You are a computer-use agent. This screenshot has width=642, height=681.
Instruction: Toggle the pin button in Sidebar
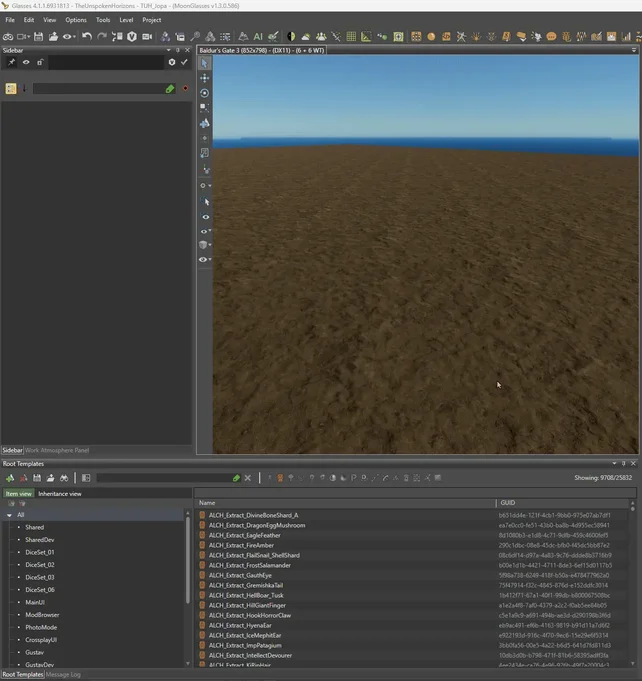(x=12, y=62)
